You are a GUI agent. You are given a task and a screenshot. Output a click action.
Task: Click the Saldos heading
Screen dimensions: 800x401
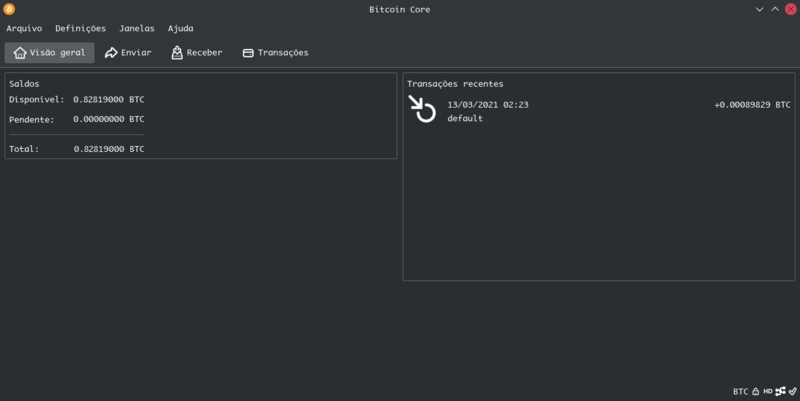click(24, 84)
